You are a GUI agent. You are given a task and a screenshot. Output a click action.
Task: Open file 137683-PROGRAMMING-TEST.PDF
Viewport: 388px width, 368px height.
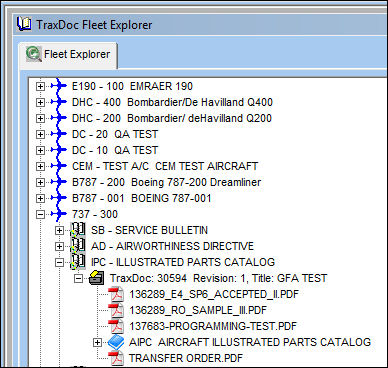(x=213, y=326)
